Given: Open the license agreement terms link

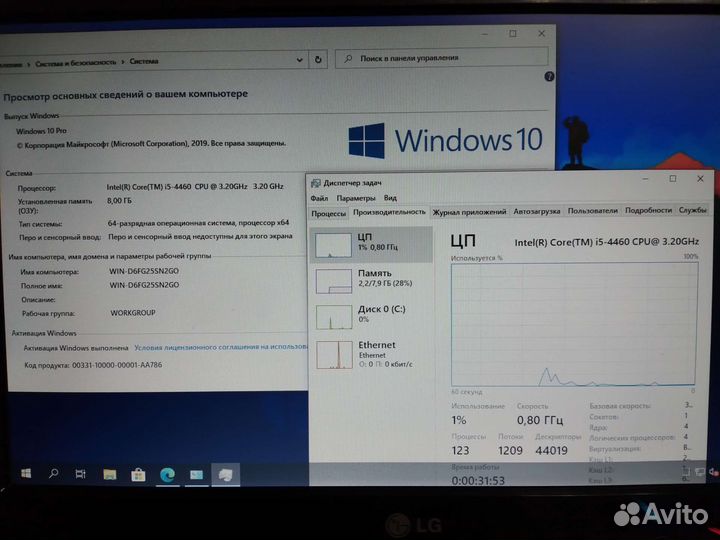Looking at the screenshot, I should [220, 347].
